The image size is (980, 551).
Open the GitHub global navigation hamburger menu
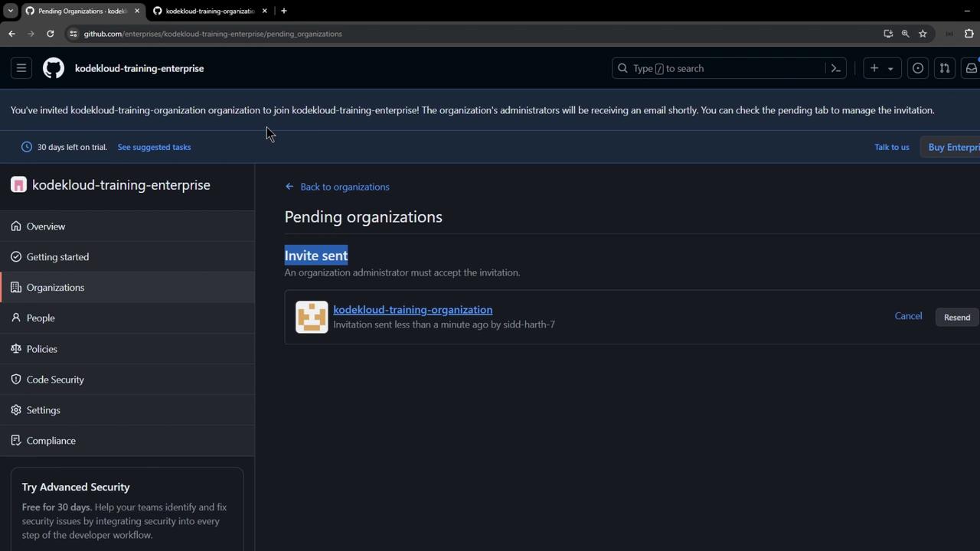pos(21,68)
